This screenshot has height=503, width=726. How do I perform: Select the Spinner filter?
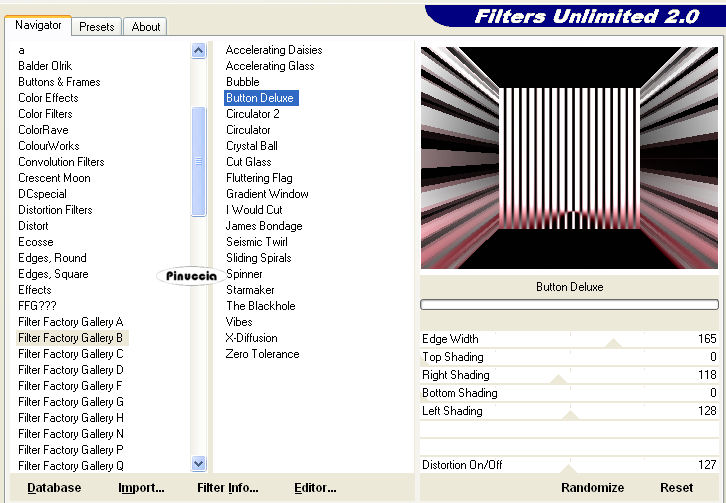244,274
